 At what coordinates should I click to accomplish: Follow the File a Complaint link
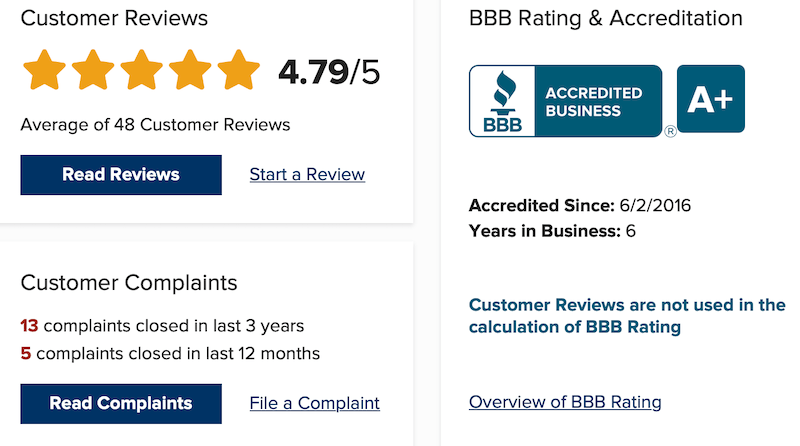pyautogui.click(x=314, y=403)
